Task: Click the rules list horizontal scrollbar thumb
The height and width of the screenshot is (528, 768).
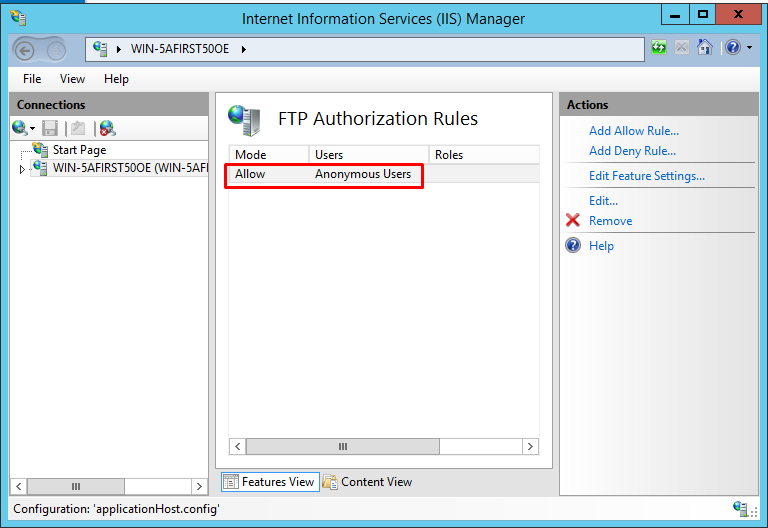Action: (x=342, y=447)
